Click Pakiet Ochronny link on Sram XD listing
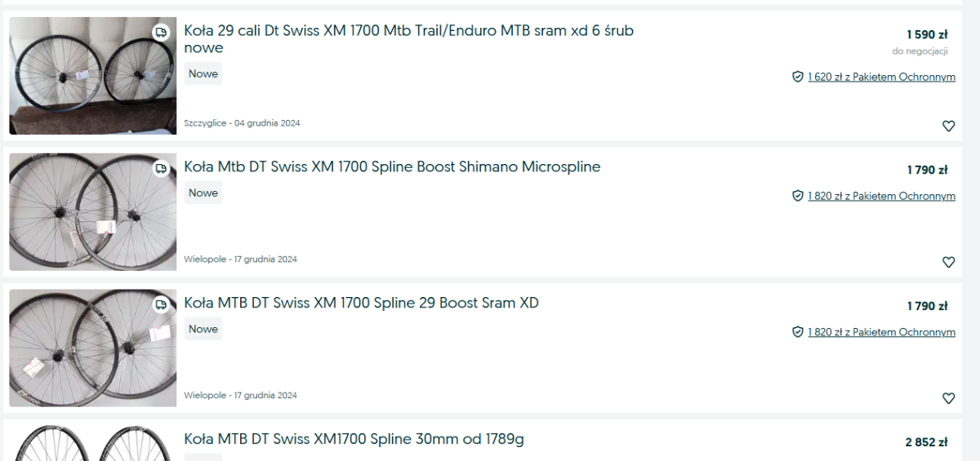The height and width of the screenshot is (461, 980). [x=881, y=332]
